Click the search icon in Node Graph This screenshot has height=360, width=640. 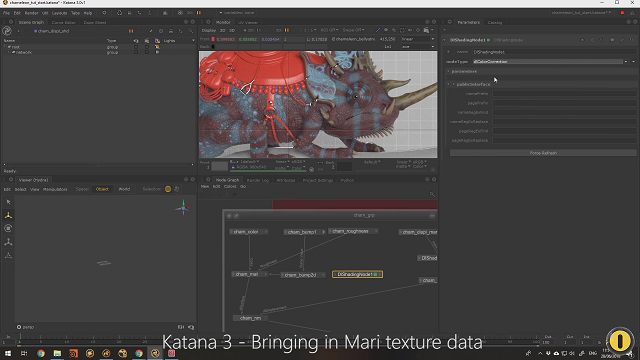point(432,194)
